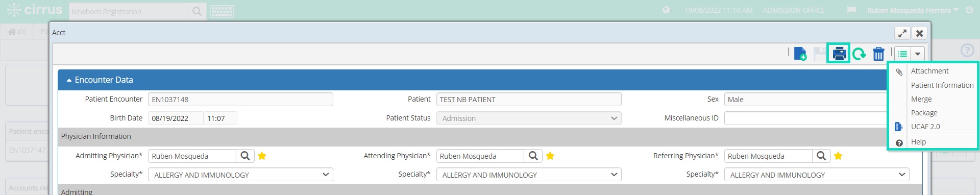Click the Referring Physician search icon
The height and width of the screenshot is (195, 980).
pos(821,156)
